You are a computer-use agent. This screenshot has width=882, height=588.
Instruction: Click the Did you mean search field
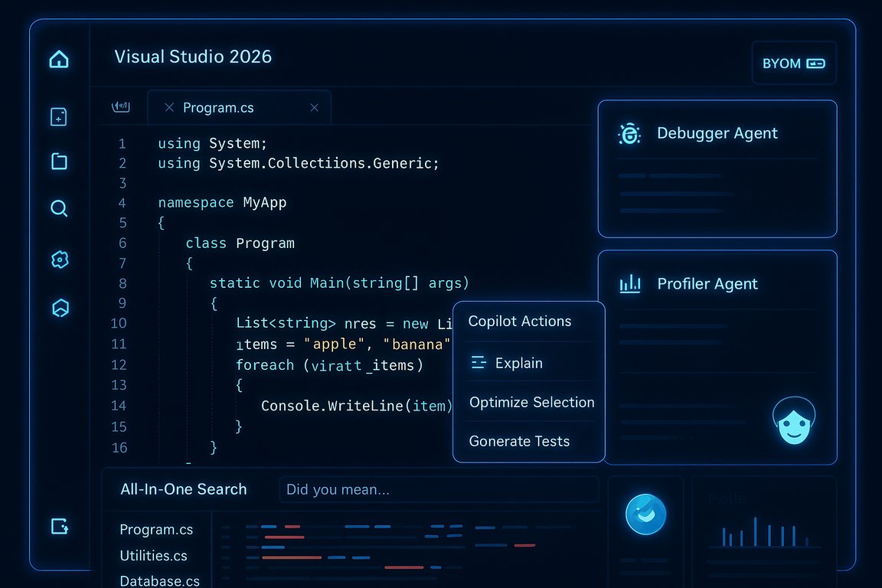(439, 489)
